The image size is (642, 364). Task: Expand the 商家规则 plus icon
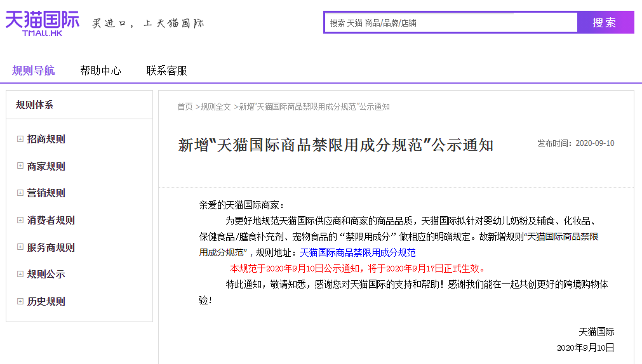20,166
